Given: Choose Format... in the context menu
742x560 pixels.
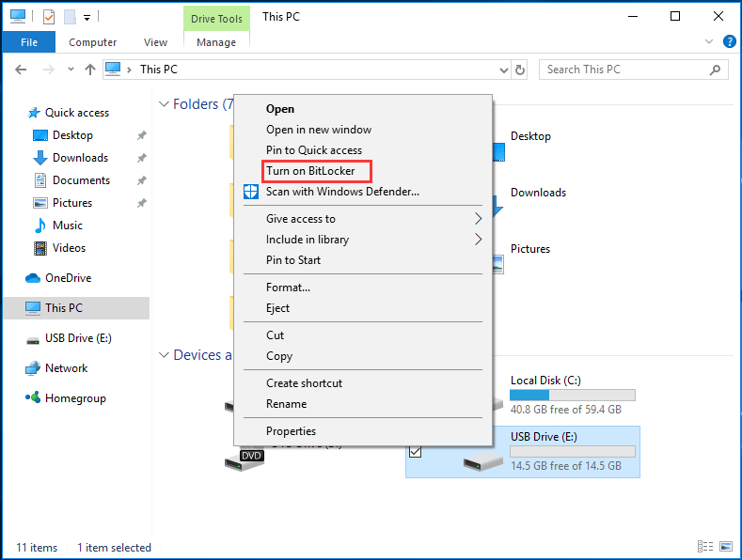Looking at the screenshot, I should [x=288, y=288].
